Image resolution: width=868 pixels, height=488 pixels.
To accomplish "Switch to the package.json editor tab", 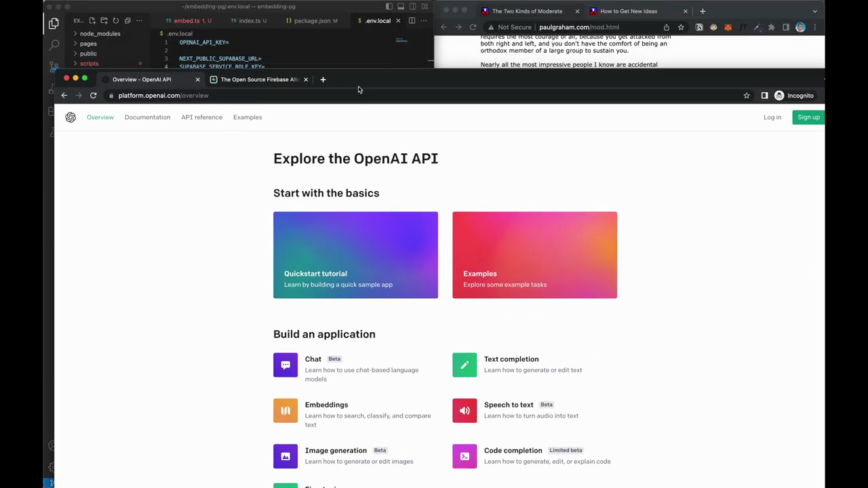I will click(312, 20).
